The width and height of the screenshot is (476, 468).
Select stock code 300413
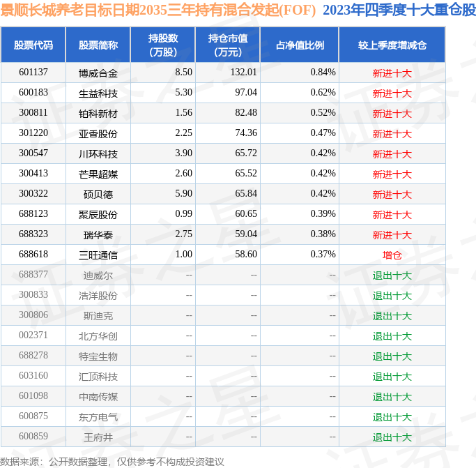pos(33,173)
